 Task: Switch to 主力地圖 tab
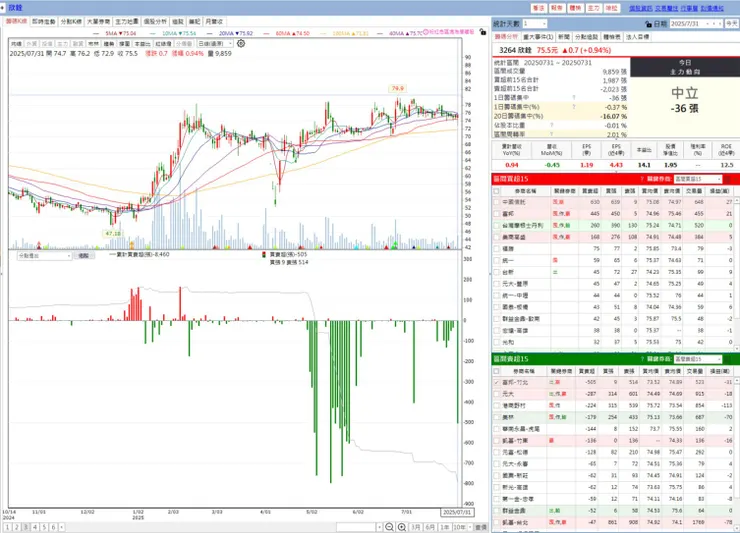[x=127, y=22]
